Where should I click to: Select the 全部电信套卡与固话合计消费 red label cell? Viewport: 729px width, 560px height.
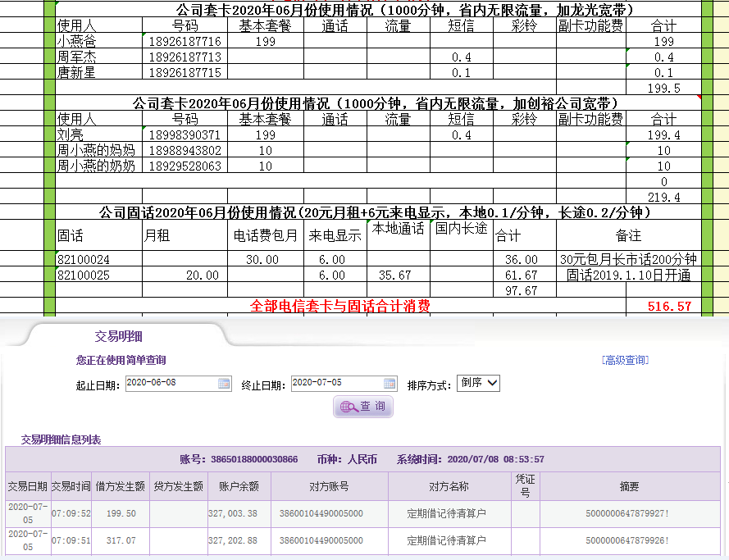[x=339, y=307]
